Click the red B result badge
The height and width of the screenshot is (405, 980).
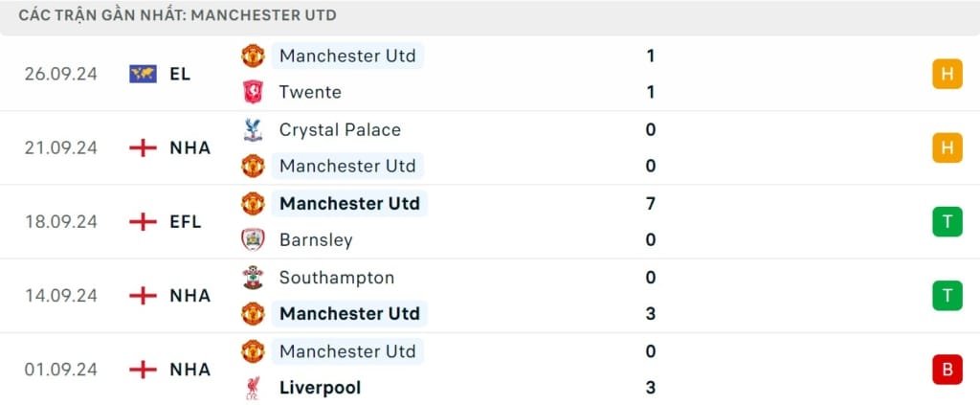(x=947, y=370)
